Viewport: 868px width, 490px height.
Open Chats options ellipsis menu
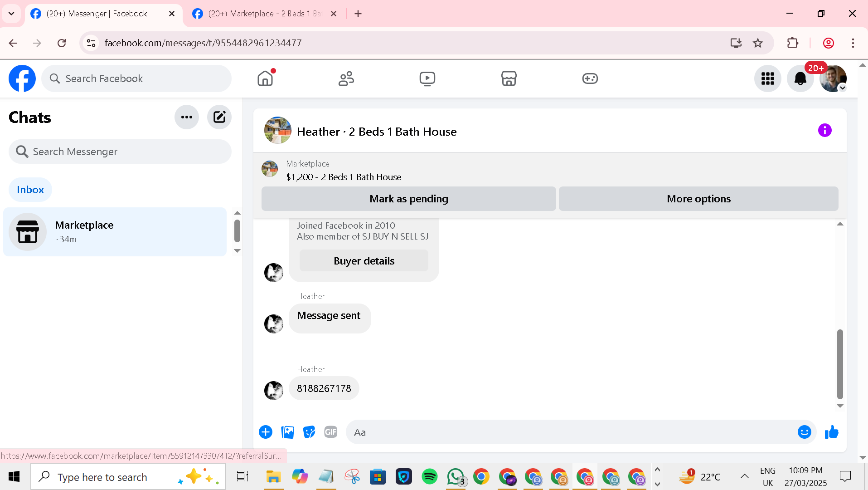point(187,117)
